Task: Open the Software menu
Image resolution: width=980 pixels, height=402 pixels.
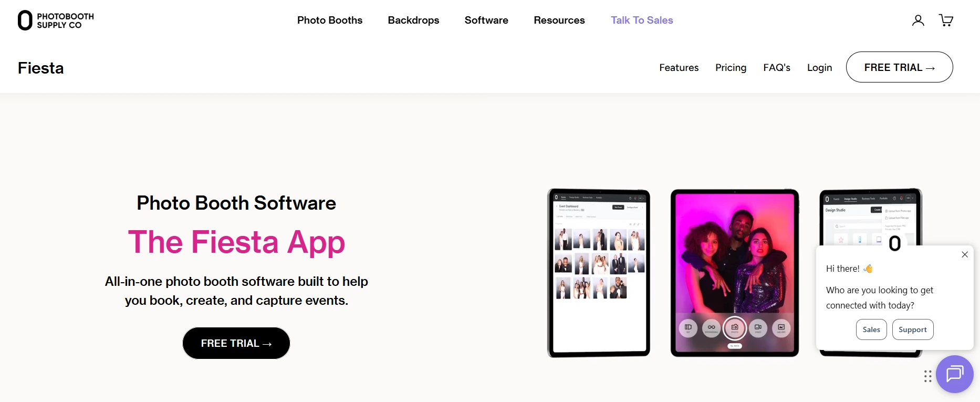Action: pos(486,20)
